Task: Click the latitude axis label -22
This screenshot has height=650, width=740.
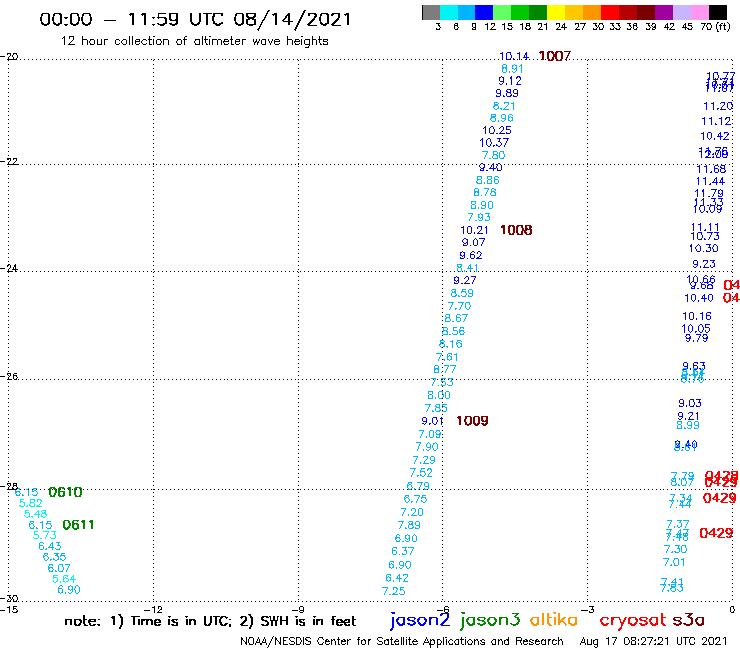Action: (8, 161)
